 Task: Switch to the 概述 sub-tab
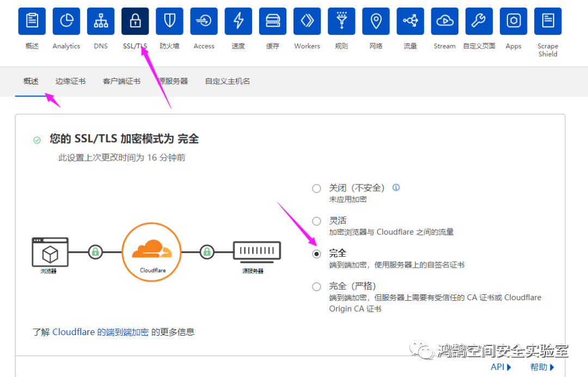30,81
